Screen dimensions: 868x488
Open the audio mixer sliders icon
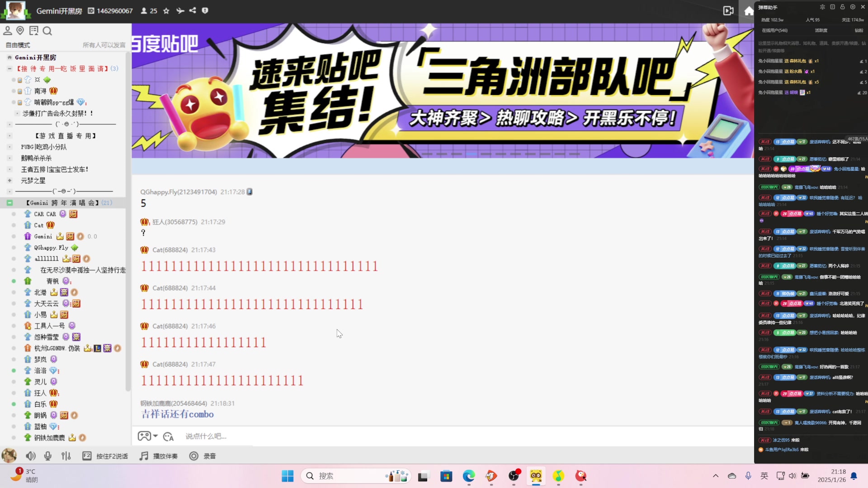[x=66, y=456]
